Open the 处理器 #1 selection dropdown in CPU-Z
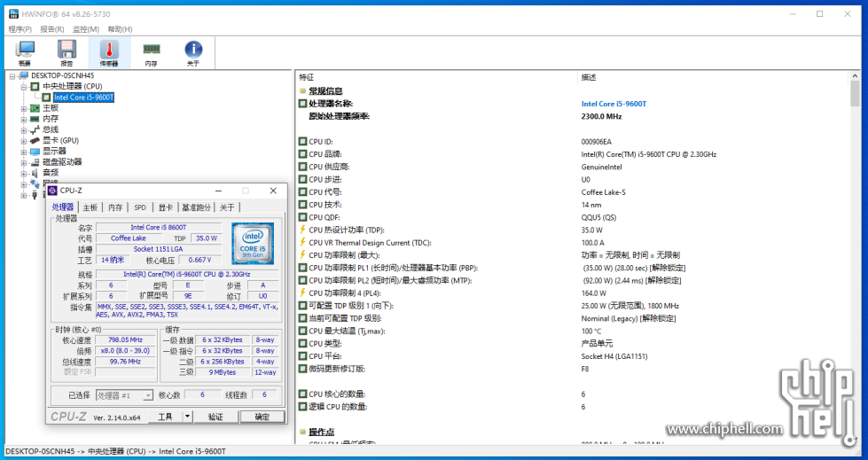868x460 pixels. click(x=148, y=395)
